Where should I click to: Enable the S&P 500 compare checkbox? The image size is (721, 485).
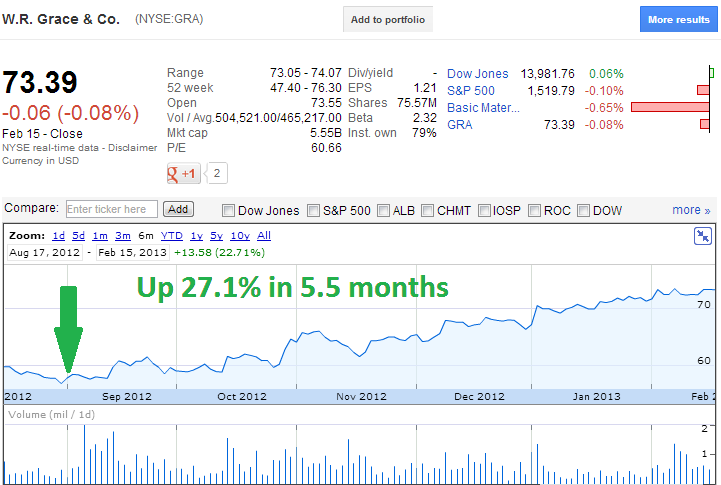point(313,211)
